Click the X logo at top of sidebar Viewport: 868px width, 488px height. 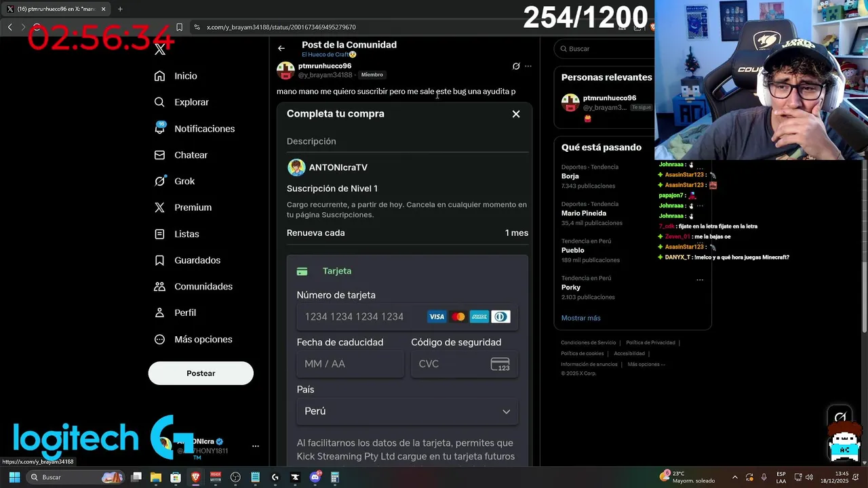tap(160, 49)
